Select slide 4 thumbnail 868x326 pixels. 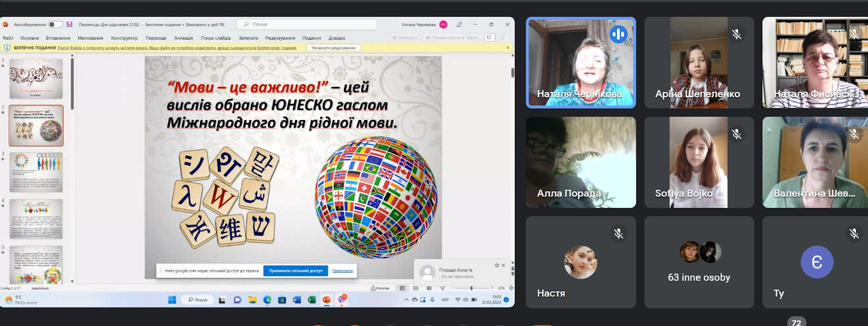(x=36, y=219)
